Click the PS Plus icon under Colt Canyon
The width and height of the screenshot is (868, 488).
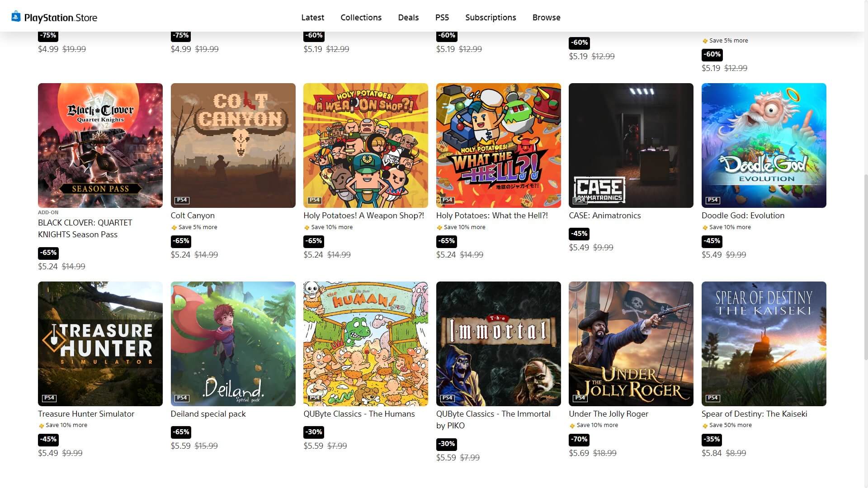tap(174, 228)
